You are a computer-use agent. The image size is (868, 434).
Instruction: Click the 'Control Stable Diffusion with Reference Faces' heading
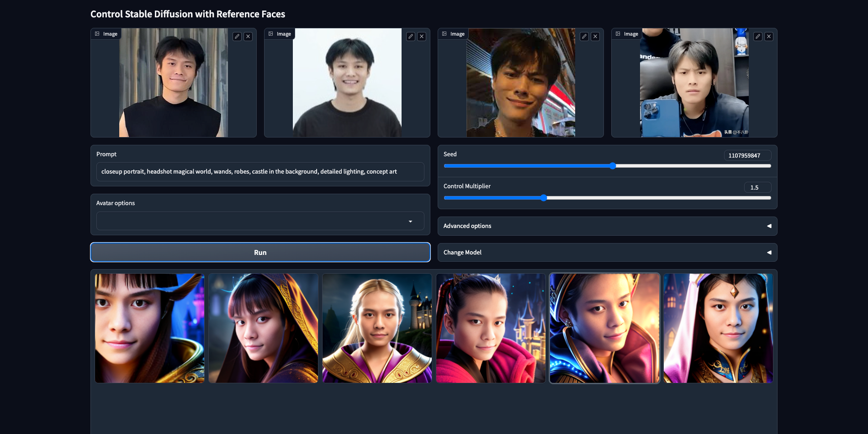pyautogui.click(x=188, y=14)
